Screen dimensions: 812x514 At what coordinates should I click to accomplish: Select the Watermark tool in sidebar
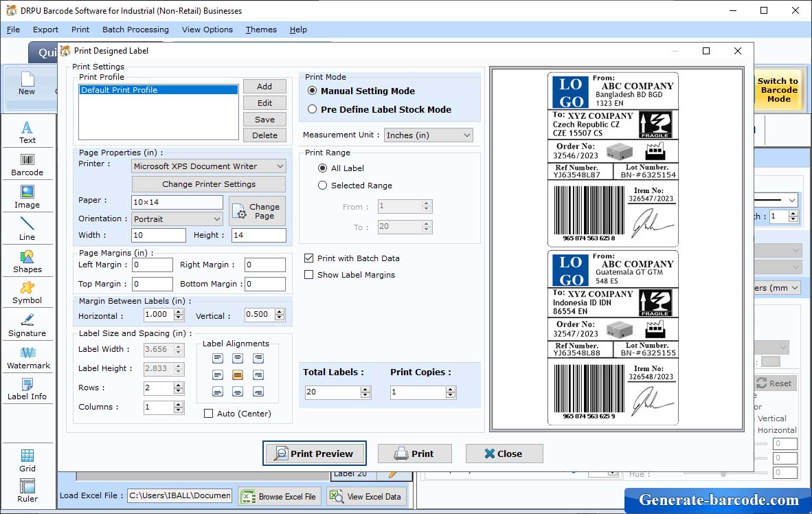[27, 357]
